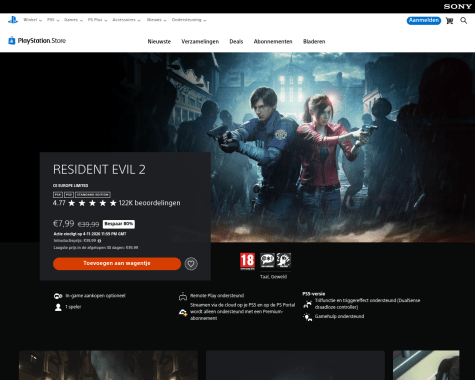
Task: Click the PEGI 18 age rating icon
Action: tap(247, 261)
